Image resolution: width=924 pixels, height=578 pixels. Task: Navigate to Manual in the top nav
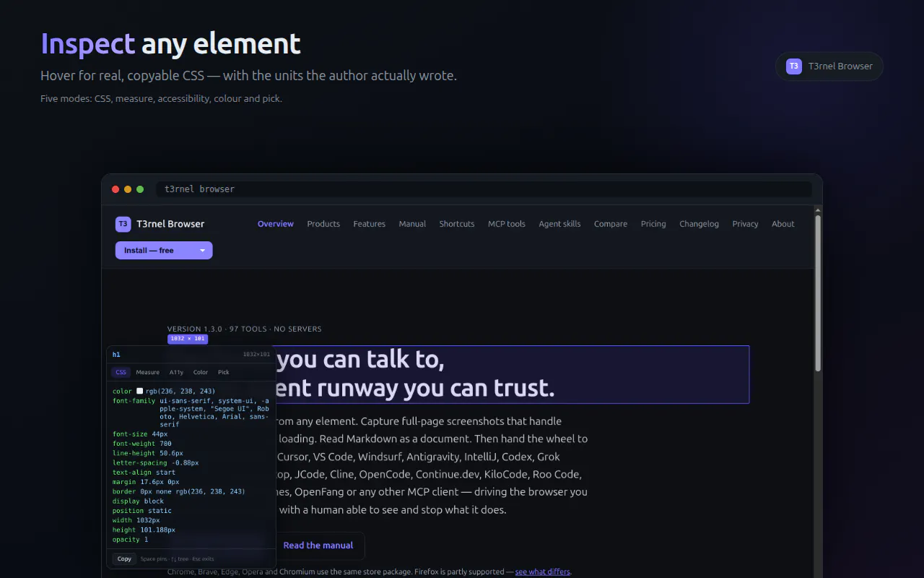412,224
